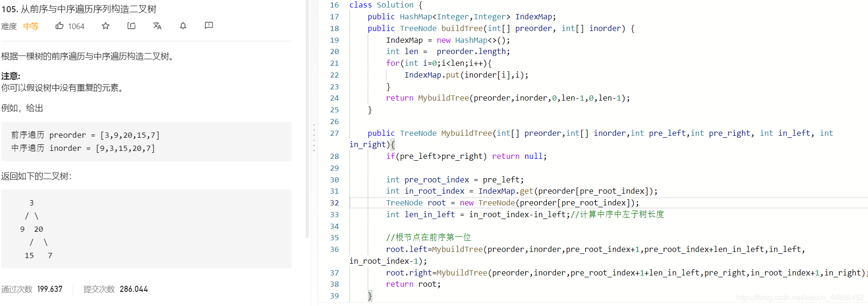
Task: Click the class Solution declaration line
Action: click(x=386, y=5)
